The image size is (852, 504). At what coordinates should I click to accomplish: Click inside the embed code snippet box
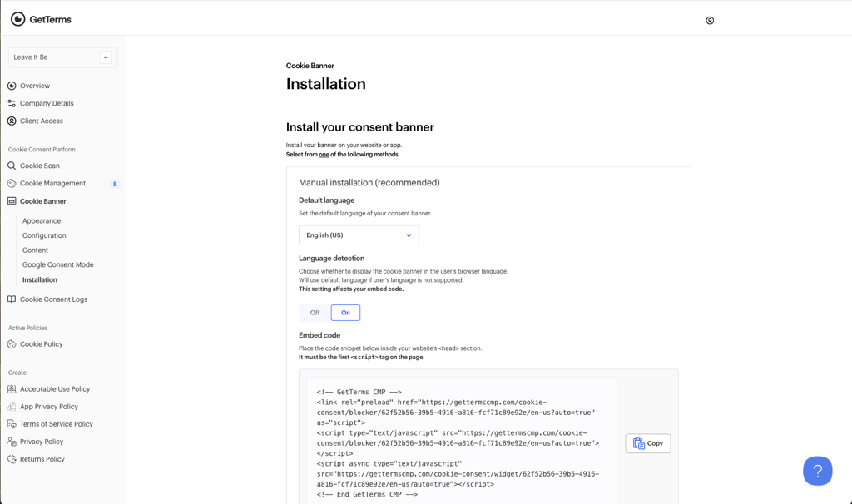pyautogui.click(x=462, y=442)
